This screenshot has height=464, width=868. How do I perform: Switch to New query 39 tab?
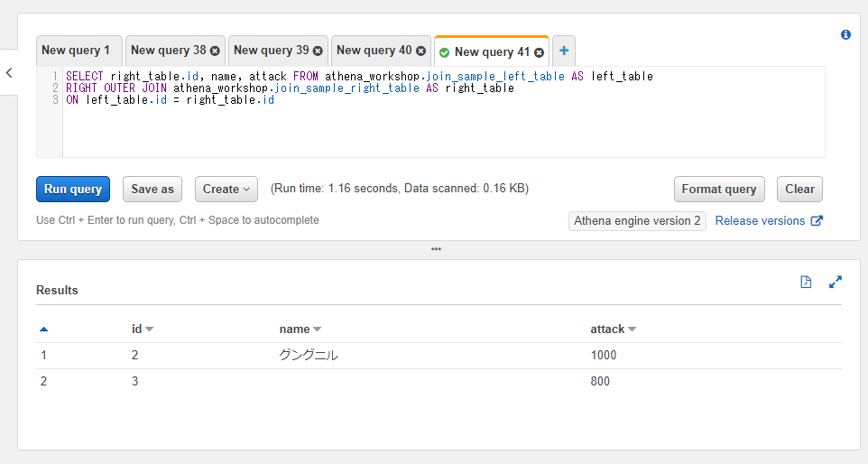pos(271,51)
